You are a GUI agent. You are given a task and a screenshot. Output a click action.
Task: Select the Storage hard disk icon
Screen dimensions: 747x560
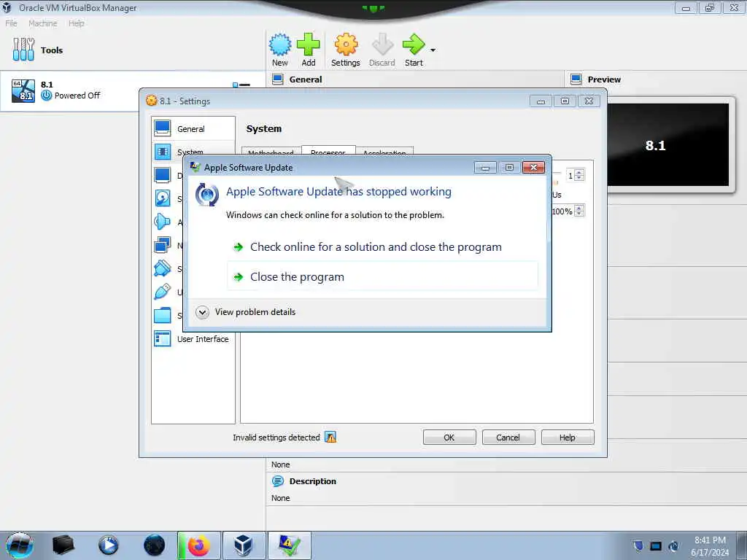163,198
